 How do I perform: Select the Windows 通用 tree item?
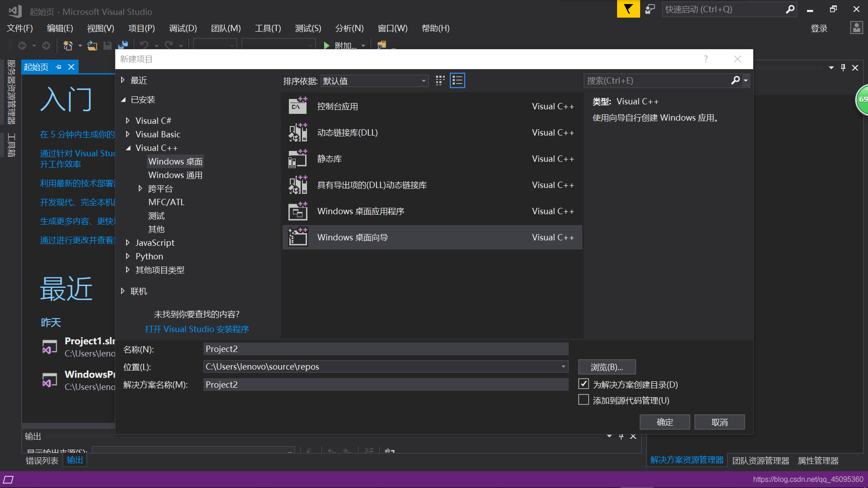click(175, 175)
